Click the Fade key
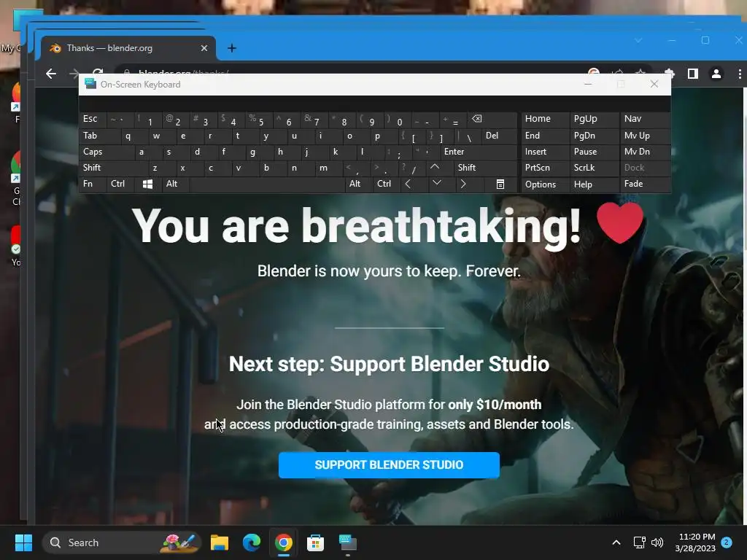Screen dimensions: 747x560 click(x=645, y=184)
